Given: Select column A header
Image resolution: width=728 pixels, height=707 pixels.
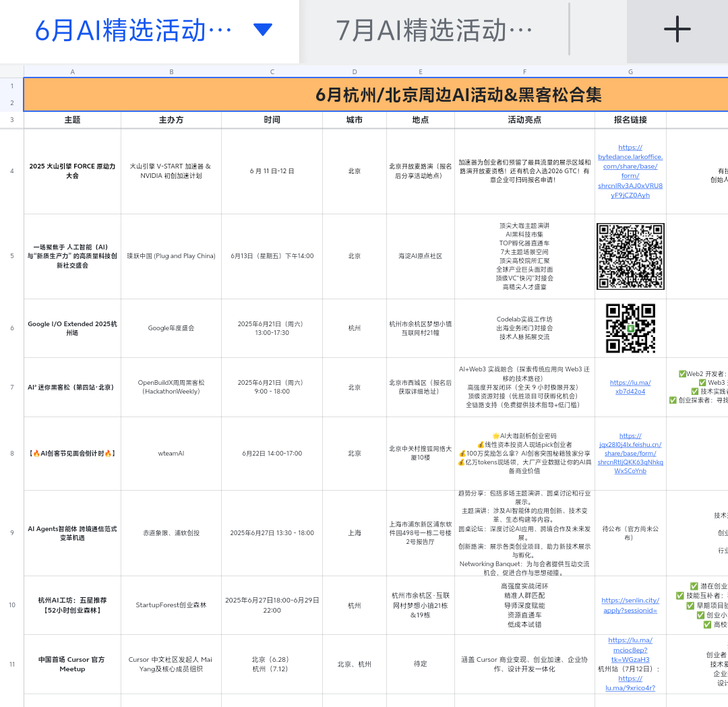Looking at the screenshot, I should click(x=72, y=71).
